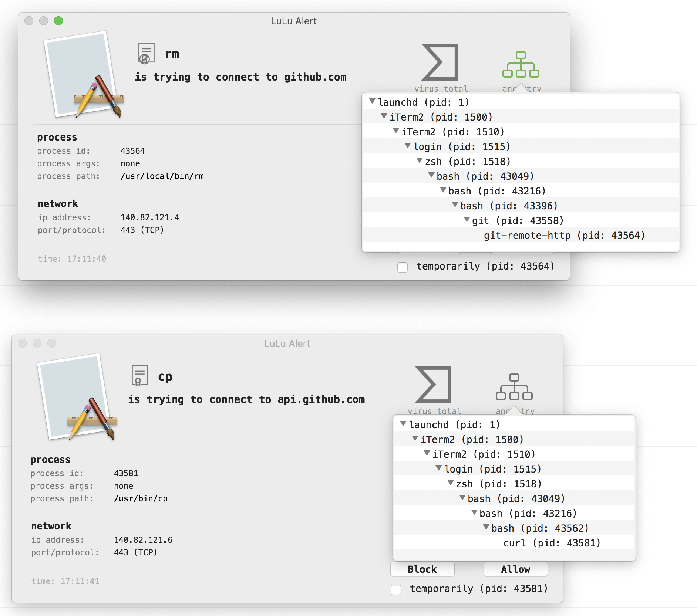Click application image in rm alert

(x=84, y=75)
